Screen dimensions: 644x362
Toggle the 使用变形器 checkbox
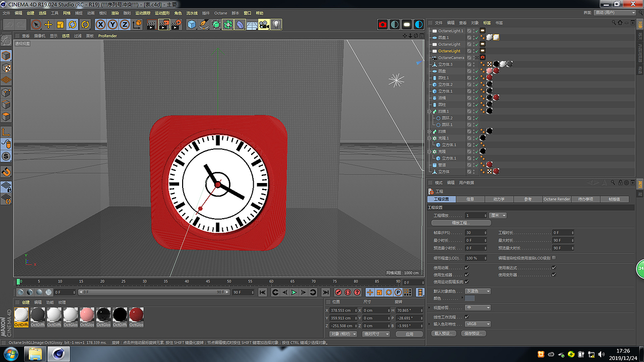(554, 275)
